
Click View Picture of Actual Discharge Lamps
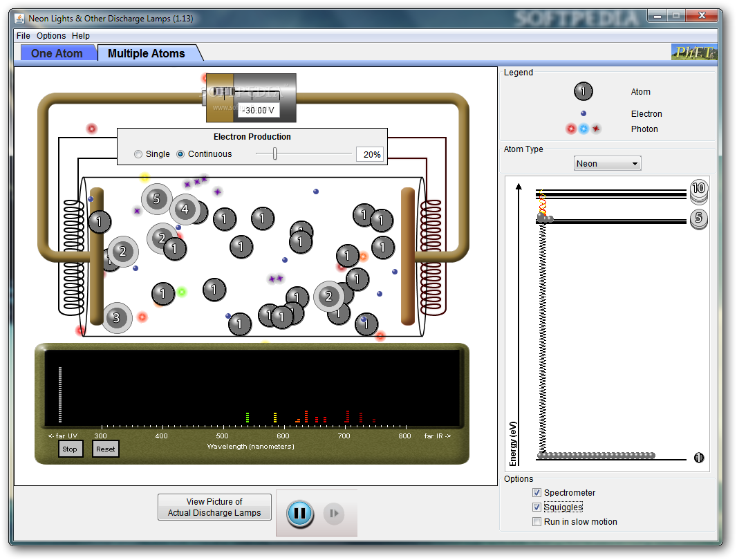(214, 507)
